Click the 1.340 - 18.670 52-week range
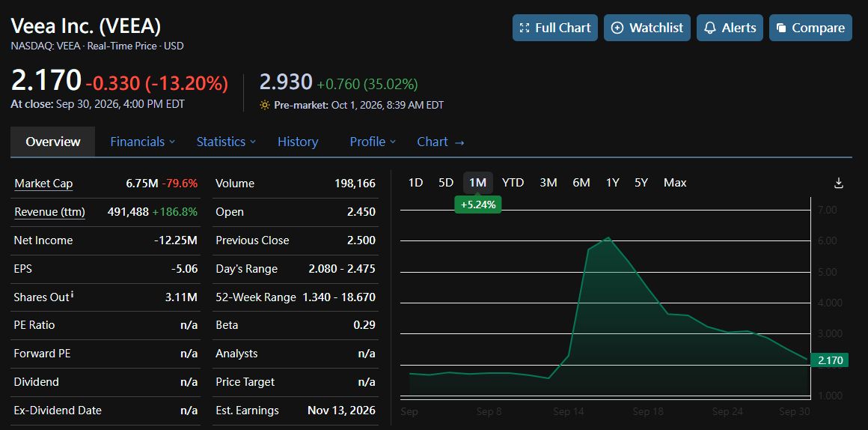This screenshot has width=868, height=430. coord(339,297)
